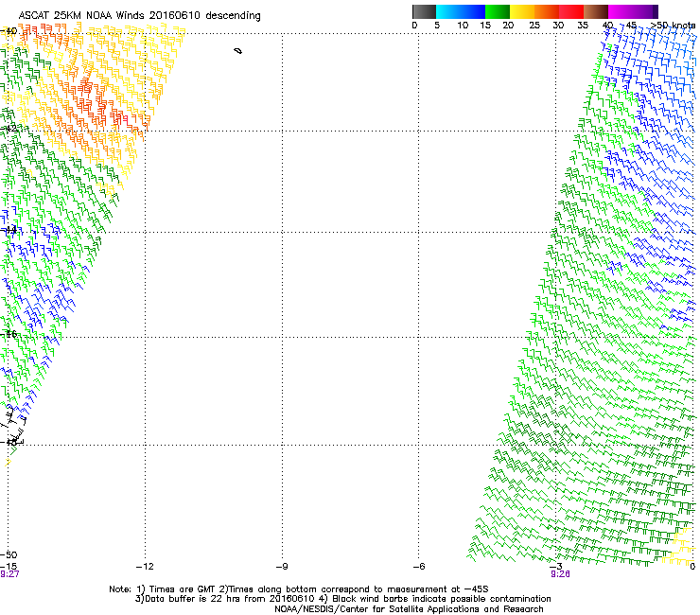Click the '>50 knots' legend label
This screenshot has width=700, height=615.
coord(674,26)
